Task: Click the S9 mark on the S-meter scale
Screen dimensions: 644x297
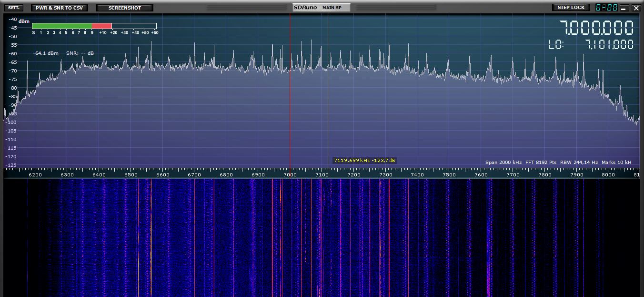Action: (92, 33)
